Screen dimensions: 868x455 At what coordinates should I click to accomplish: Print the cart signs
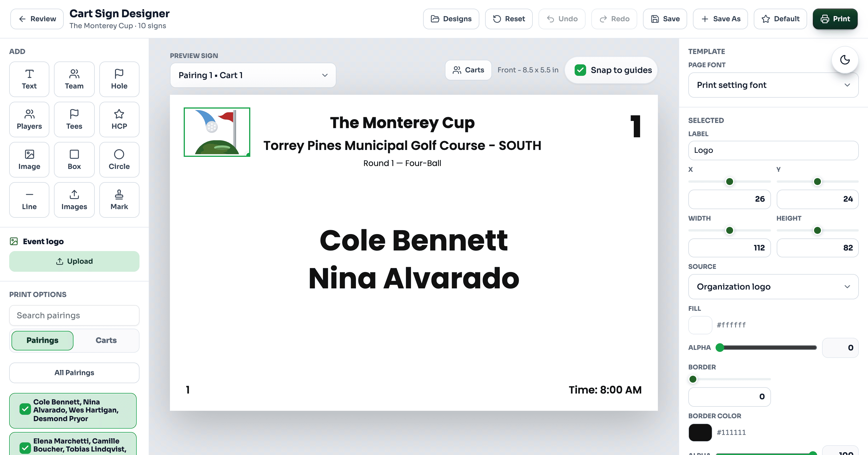(x=835, y=19)
